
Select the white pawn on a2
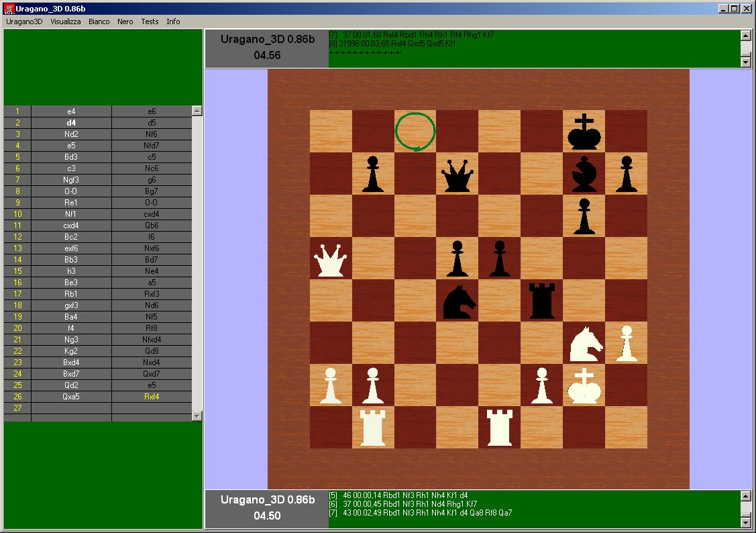pyautogui.click(x=330, y=386)
